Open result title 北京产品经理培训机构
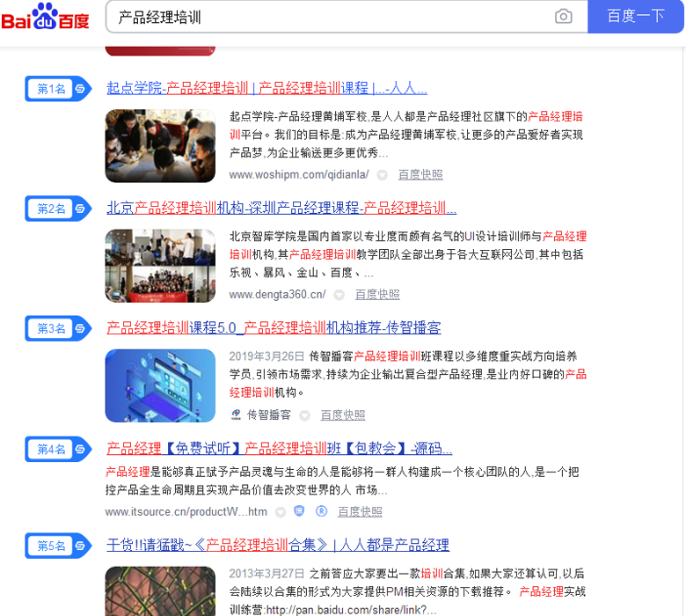Viewport: 686px width, 616px height. click(x=281, y=208)
